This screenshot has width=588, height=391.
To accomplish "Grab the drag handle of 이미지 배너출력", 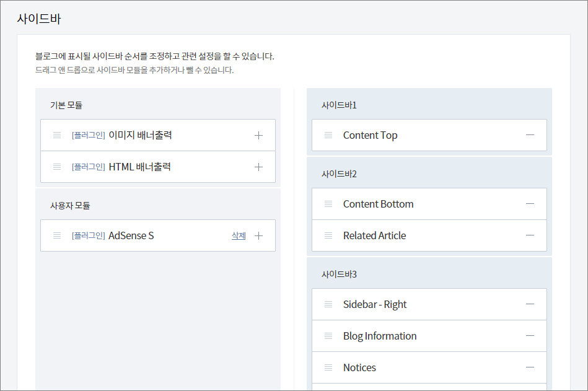I will coord(57,135).
